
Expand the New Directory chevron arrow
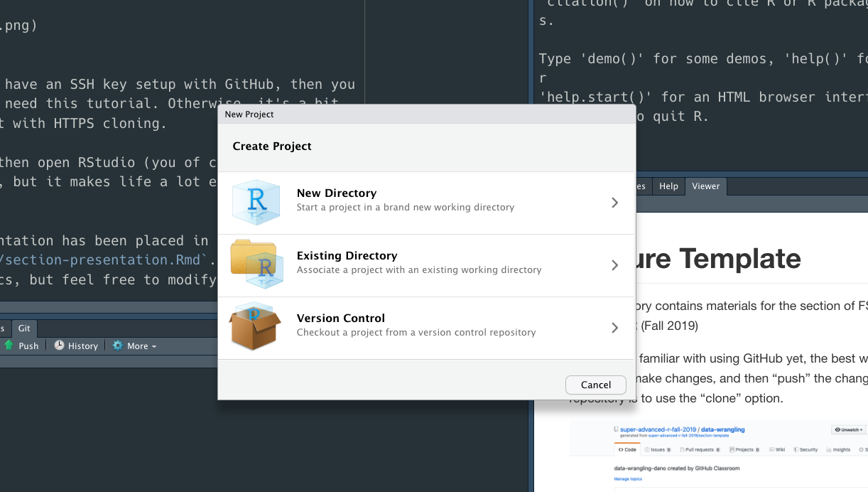point(615,203)
